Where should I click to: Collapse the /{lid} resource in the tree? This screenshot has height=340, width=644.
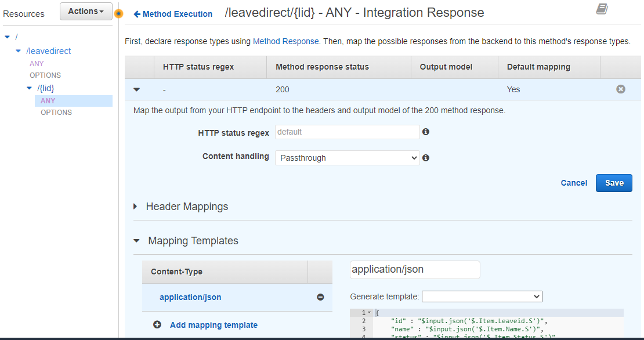point(29,88)
